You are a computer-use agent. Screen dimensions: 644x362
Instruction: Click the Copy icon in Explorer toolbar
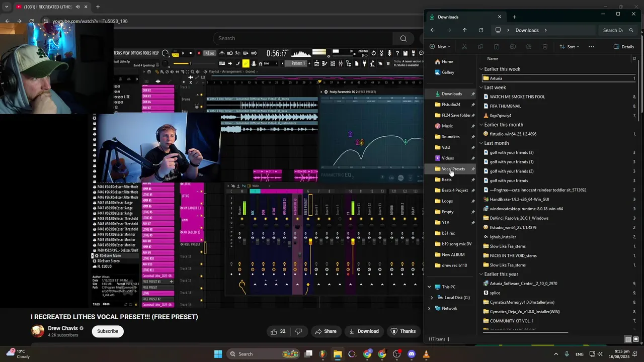click(x=480, y=47)
